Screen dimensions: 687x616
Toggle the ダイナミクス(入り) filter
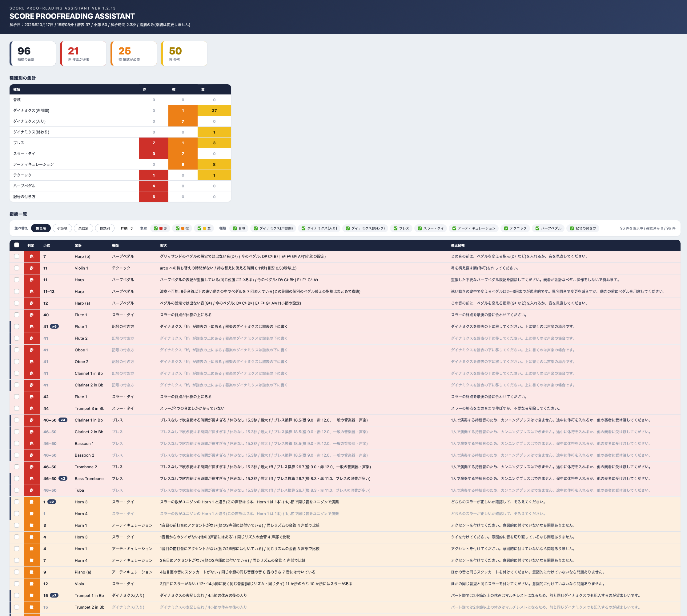coord(303,228)
